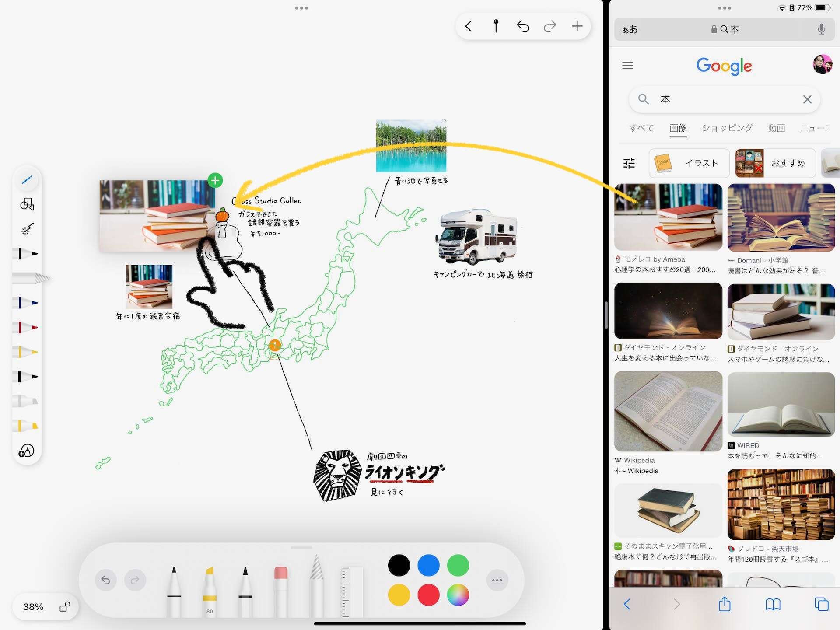Clear the 本 search query with the X
The height and width of the screenshot is (630, 840).
pos(807,99)
